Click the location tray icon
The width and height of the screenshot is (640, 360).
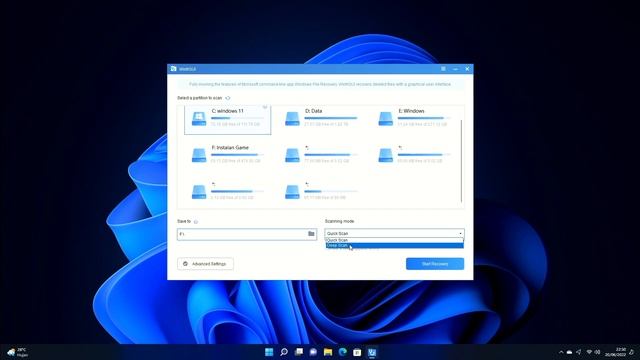[x=578, y=352]
